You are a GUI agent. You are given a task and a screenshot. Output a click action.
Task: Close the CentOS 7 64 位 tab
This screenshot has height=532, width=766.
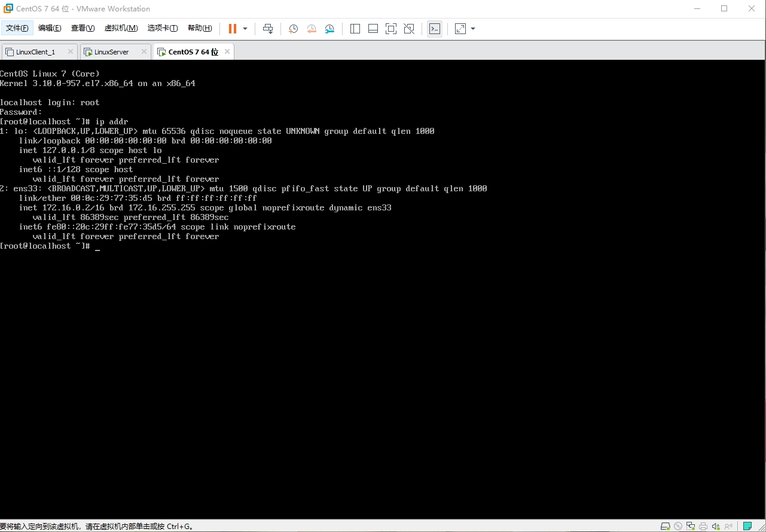point(227,51)
